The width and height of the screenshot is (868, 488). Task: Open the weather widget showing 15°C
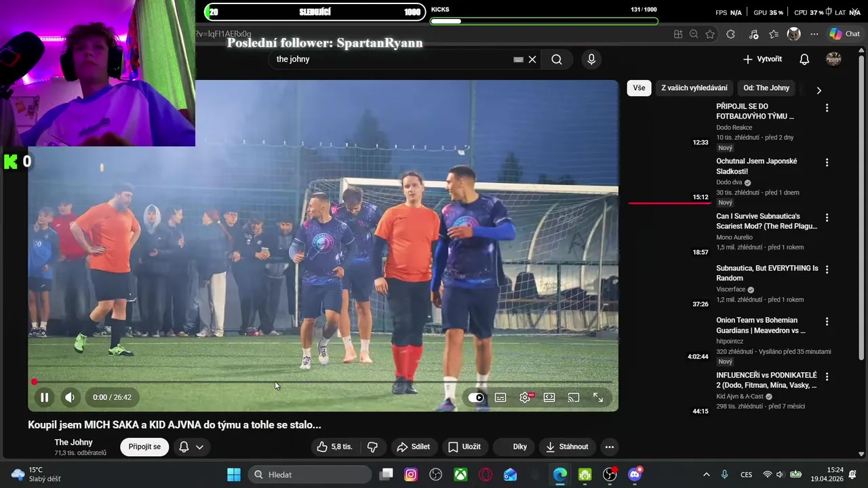tap(36, 474)
